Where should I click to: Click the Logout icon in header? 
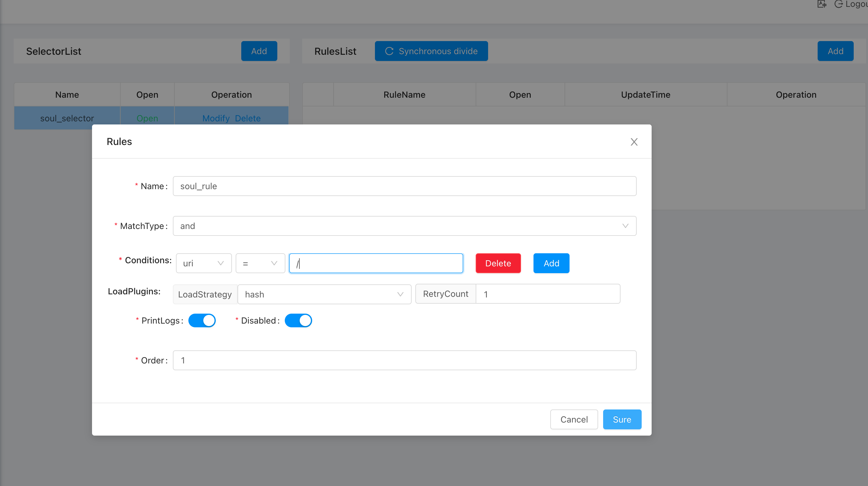pyautogui.click(x=838, y=4)
